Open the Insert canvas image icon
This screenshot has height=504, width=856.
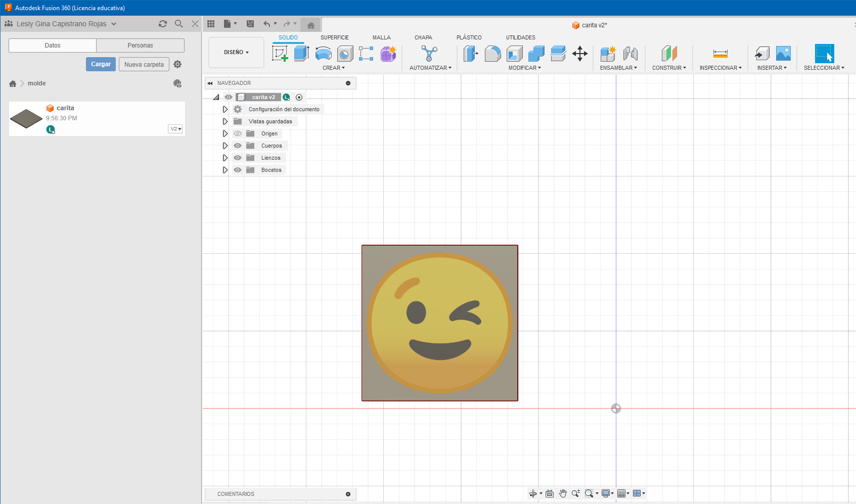point(783,53)
